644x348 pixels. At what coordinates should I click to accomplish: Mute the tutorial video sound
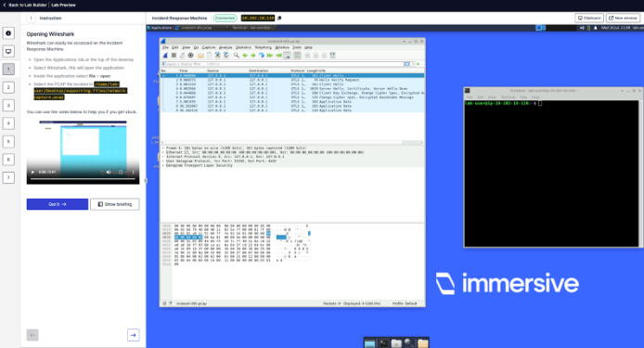click(109, 173)
